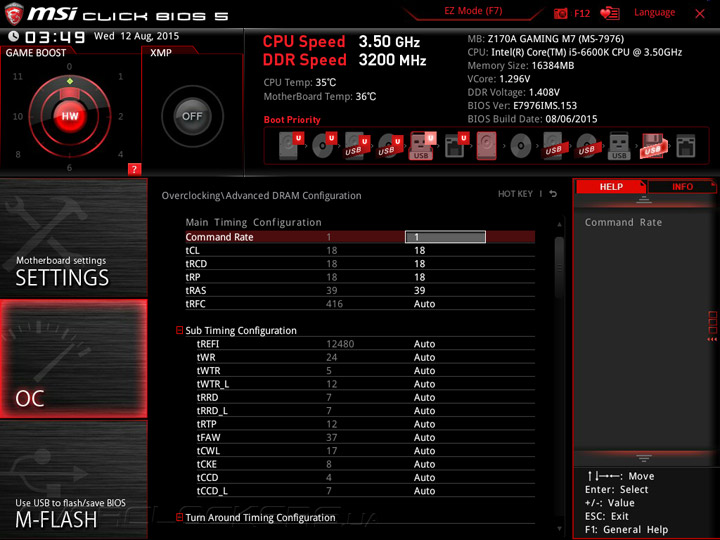Select the UEFI USB hard disk boot icon
The image size is (720, 540).
click(357, 145)
